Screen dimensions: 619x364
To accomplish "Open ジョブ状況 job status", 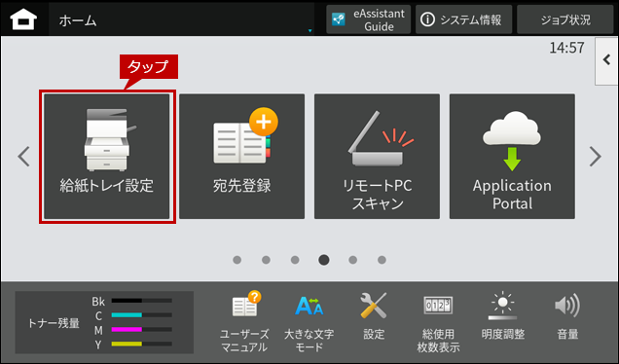I will pos(564,19).
